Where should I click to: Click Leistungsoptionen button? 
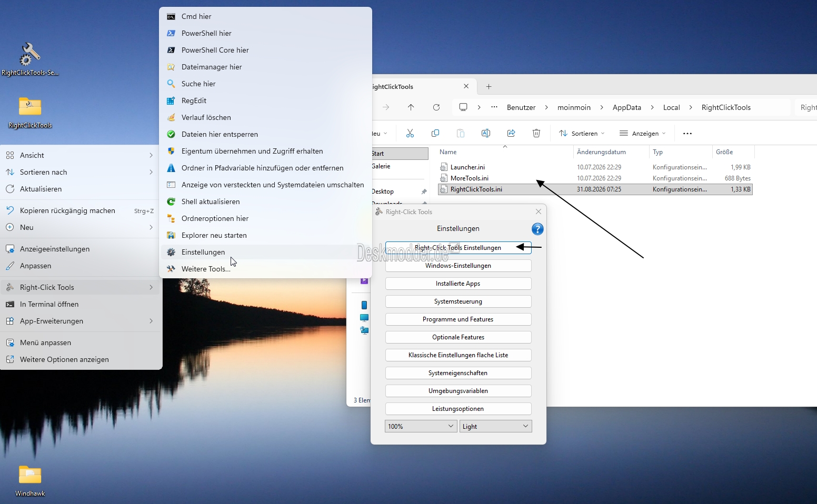[458, 409]
